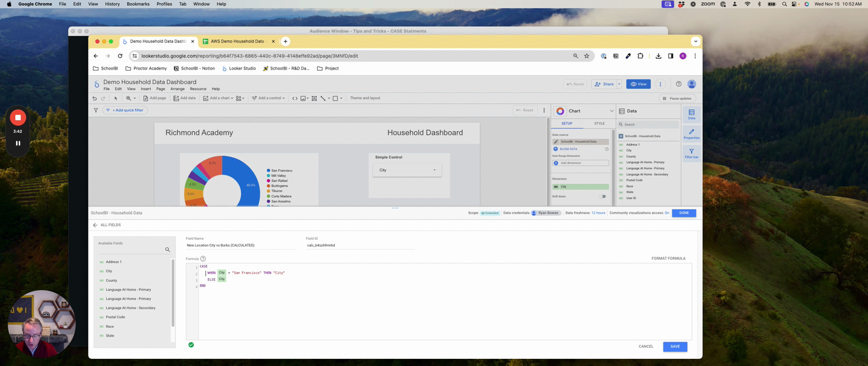Reload the page in Chrome
Screen dimensions: 868x366
[120, 56]
